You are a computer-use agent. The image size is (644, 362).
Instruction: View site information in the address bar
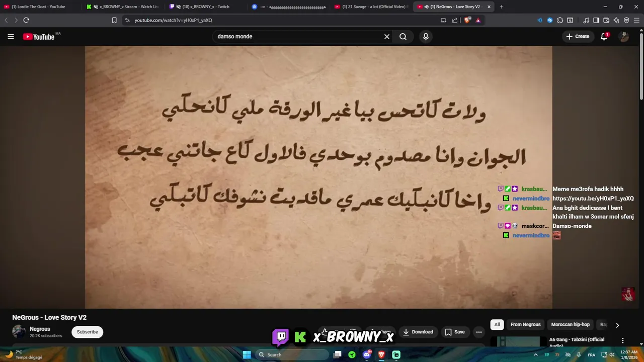[127, 20]
